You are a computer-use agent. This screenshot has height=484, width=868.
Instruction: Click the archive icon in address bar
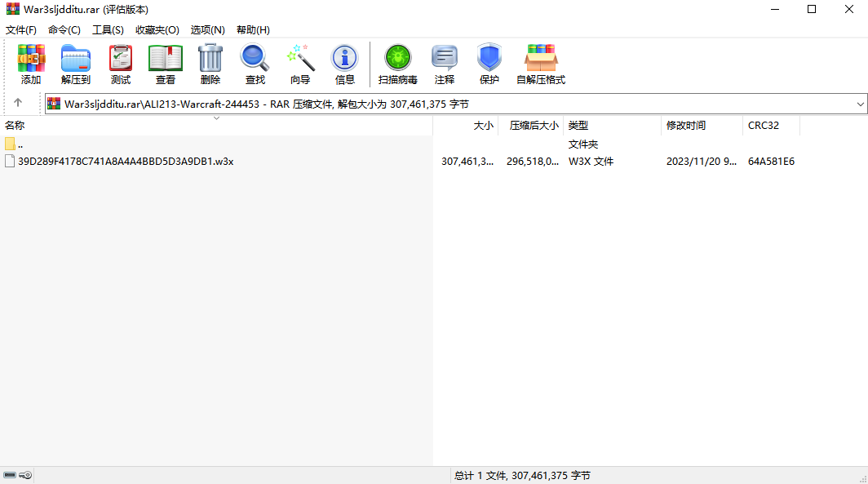[54, 104]
